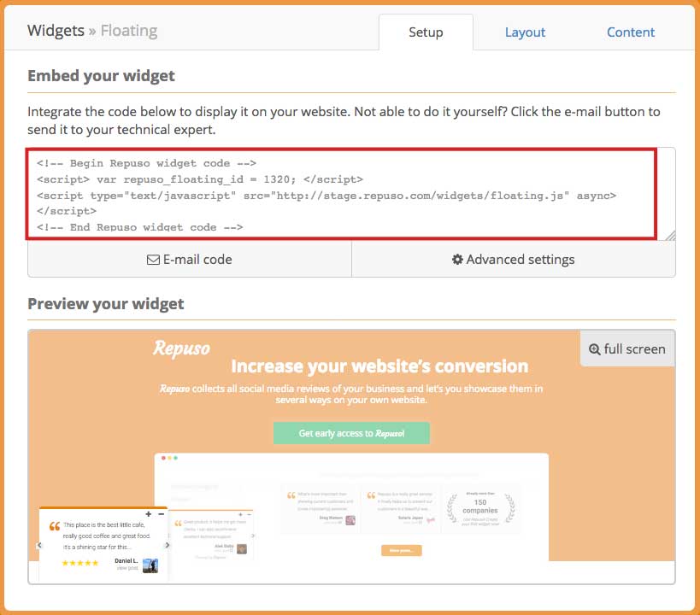
Task: Click the Repuso logo in the preview
Action: pos(181,348)
